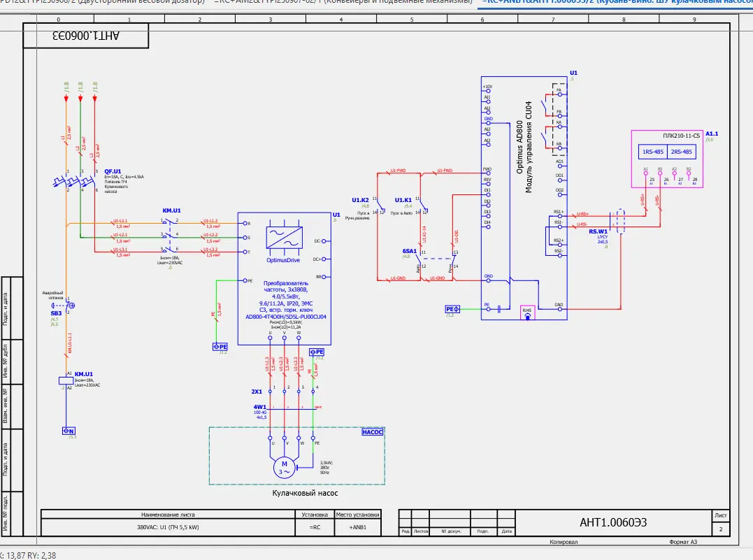The height and width of the screenshot is (560, 753).
Task: Select the motor M 3~ symbol
Action: click(x=285, y=467)
